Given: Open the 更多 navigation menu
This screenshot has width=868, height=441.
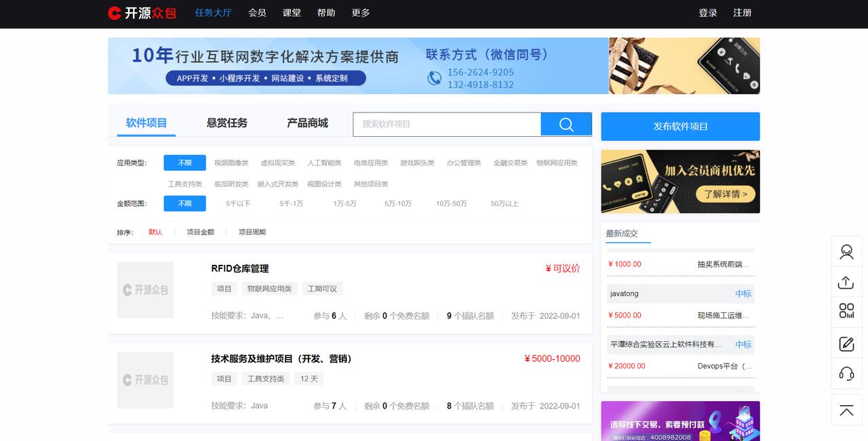Looking at the screenshot, I should click(361, 13).
